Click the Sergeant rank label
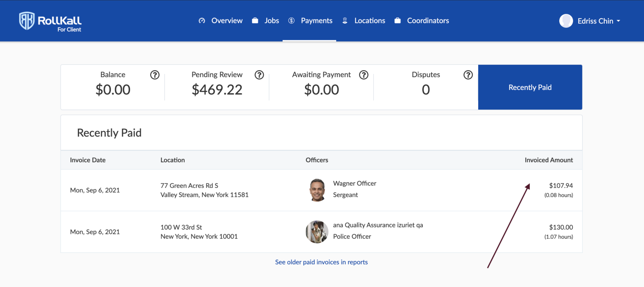This screenshot has height=287, width=644. [345, 195]
